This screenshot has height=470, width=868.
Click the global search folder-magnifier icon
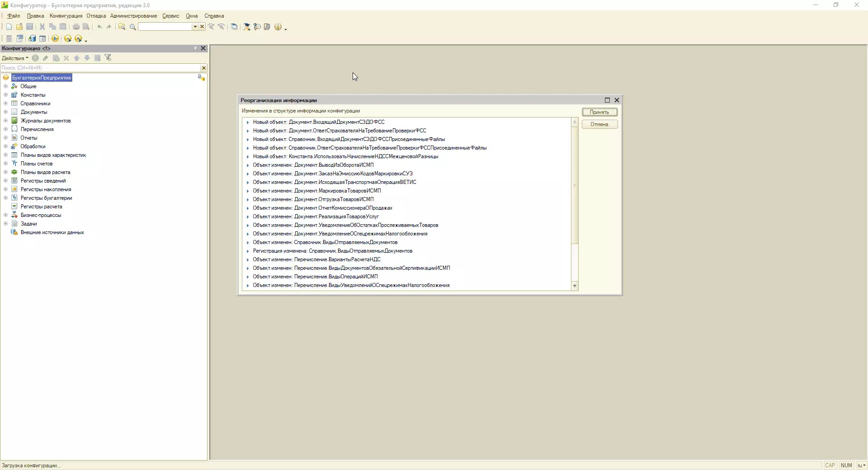pos(122,27)
